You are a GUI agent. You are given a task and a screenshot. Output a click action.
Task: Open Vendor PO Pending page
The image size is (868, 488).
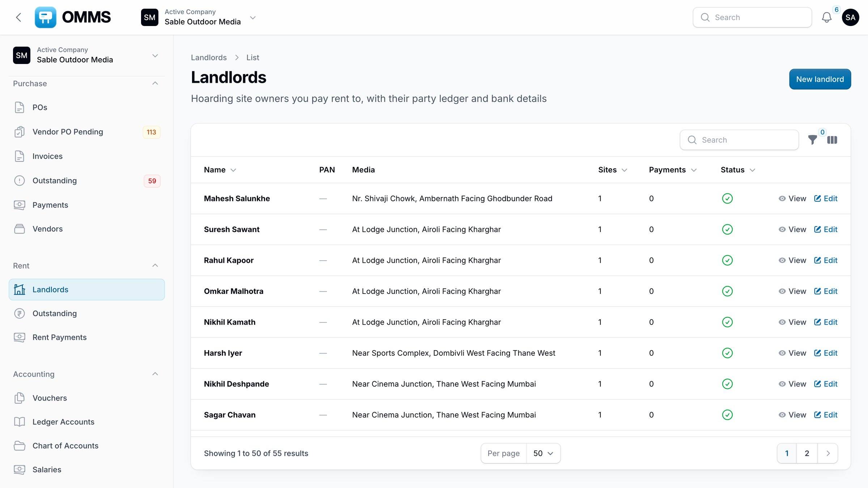tap(87, 132)
